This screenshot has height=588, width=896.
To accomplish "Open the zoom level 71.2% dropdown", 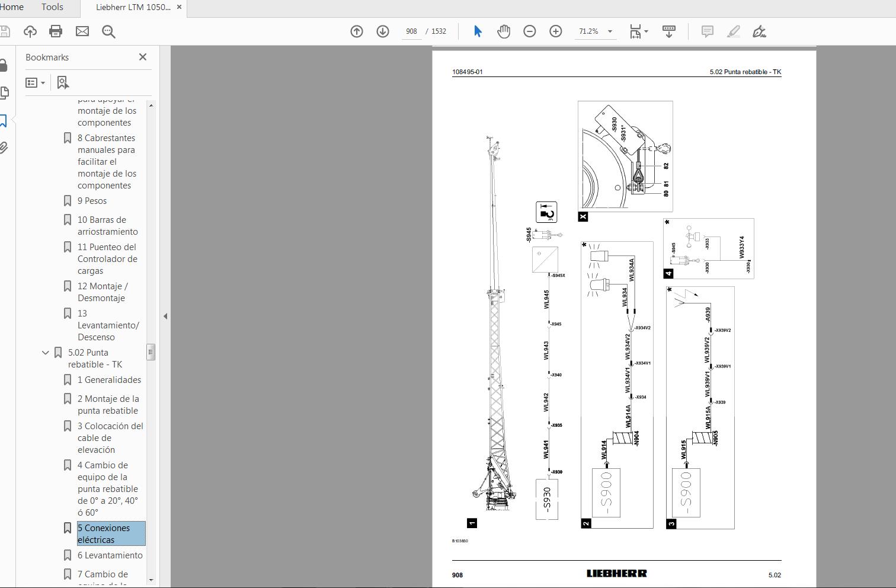I will click(x=610, y=31).
